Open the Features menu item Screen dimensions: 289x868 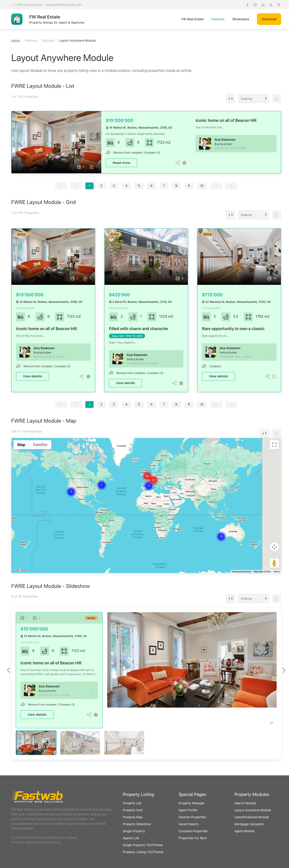(x=218, y=19)
